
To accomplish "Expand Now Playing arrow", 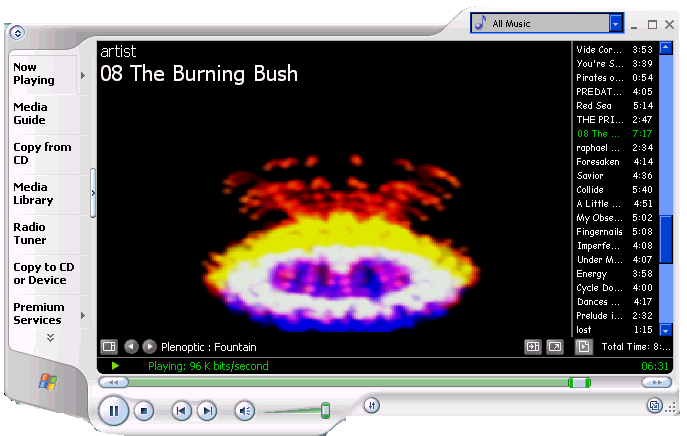I will pyautogui.click(x=83, y=75).
